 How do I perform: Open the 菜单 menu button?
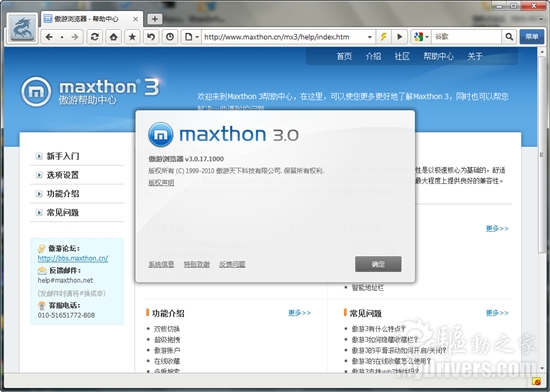532,36
